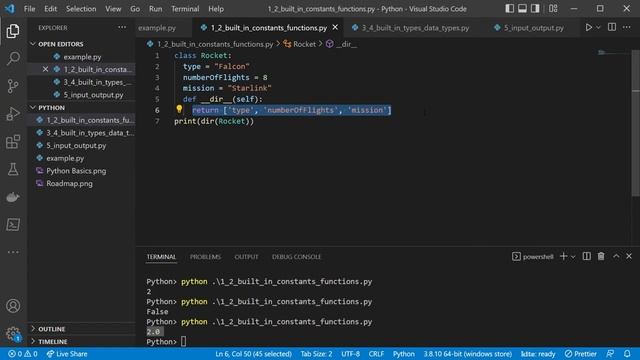Select Python interpreter 3.8.10 64-bit
Viewport: 640px width, 360px height.
467,353
